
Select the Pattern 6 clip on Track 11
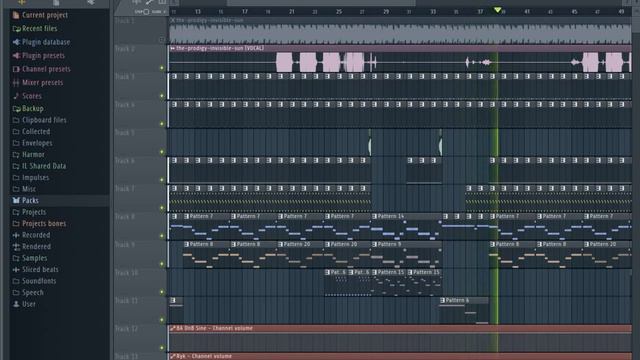point(464,311)
